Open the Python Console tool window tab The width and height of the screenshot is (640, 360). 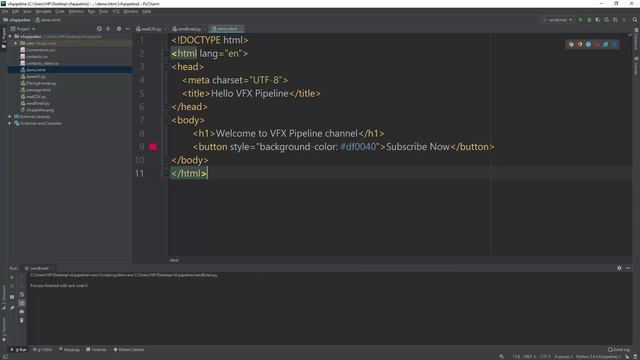point(129,350)
